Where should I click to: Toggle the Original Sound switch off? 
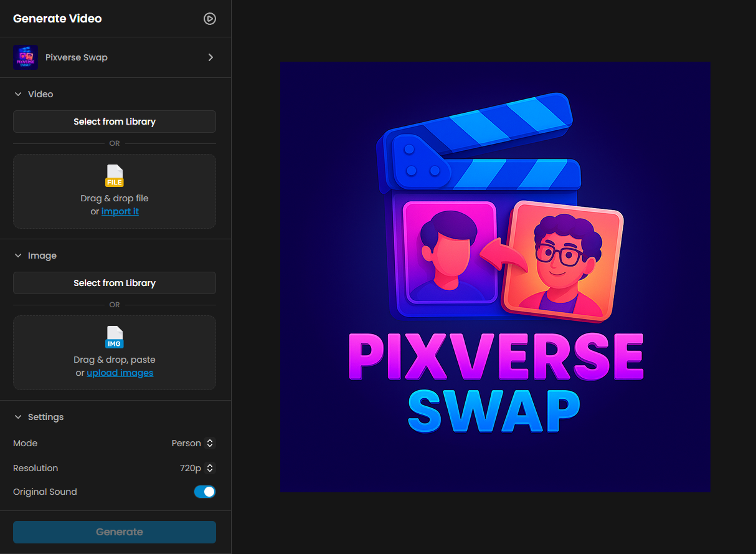click(204, 492)
